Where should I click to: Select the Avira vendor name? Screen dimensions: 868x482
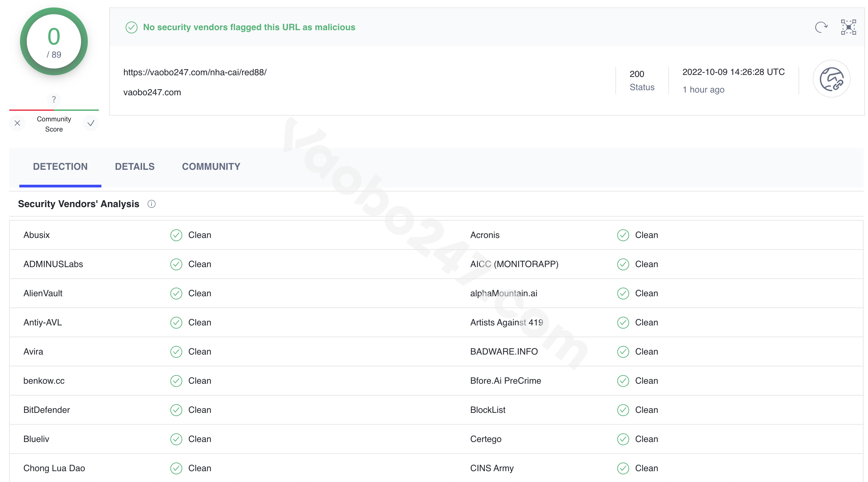click(x=33, y=352)
